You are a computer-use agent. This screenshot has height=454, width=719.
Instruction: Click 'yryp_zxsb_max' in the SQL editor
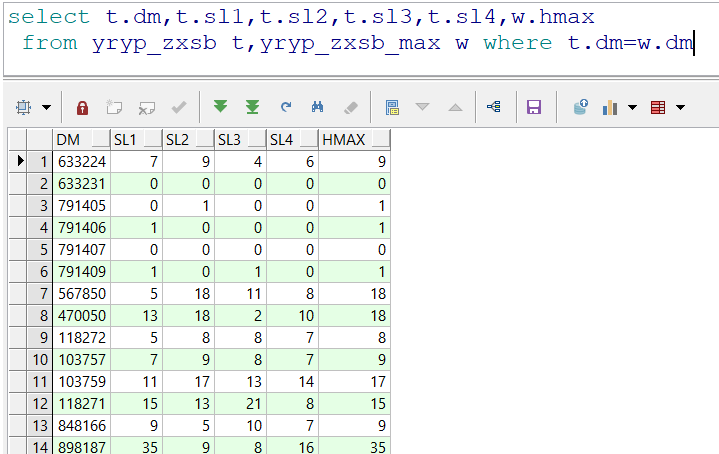[x=350, y=43]
